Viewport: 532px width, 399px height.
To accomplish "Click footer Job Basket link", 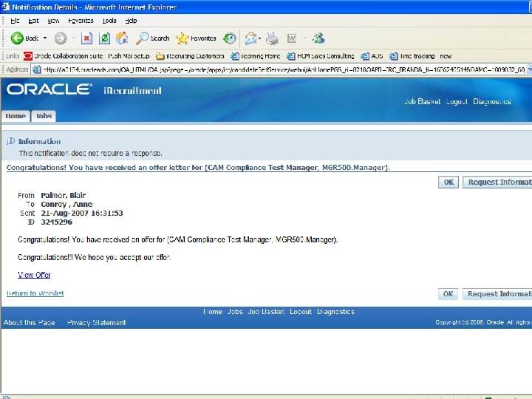I will [x=266, y=312].
